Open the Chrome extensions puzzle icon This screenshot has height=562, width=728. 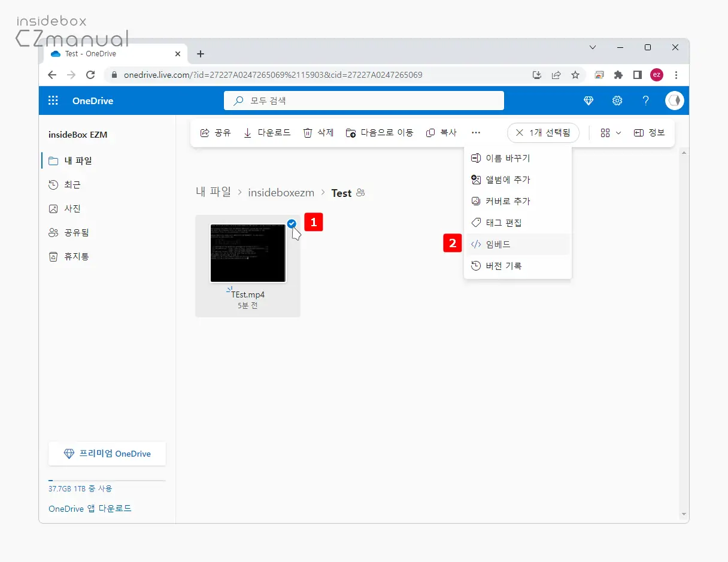click(x=618, y=75)
